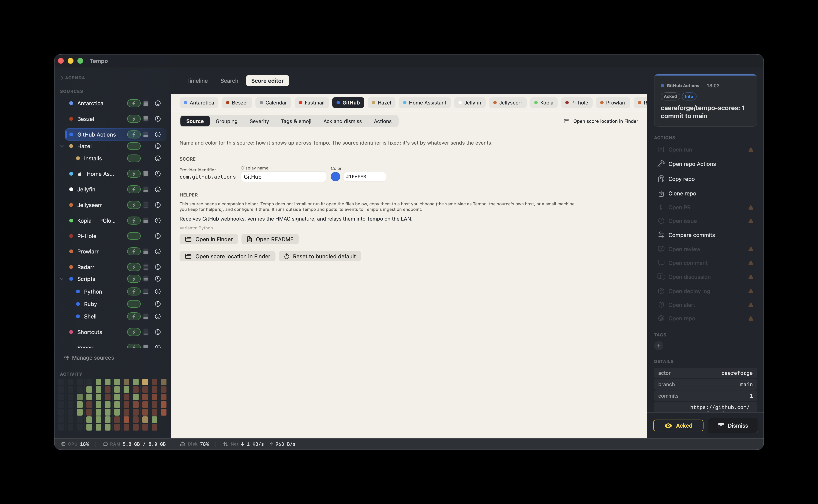Click the Display name field
Viewport: 818px width, 504px height.
point(283,177)
